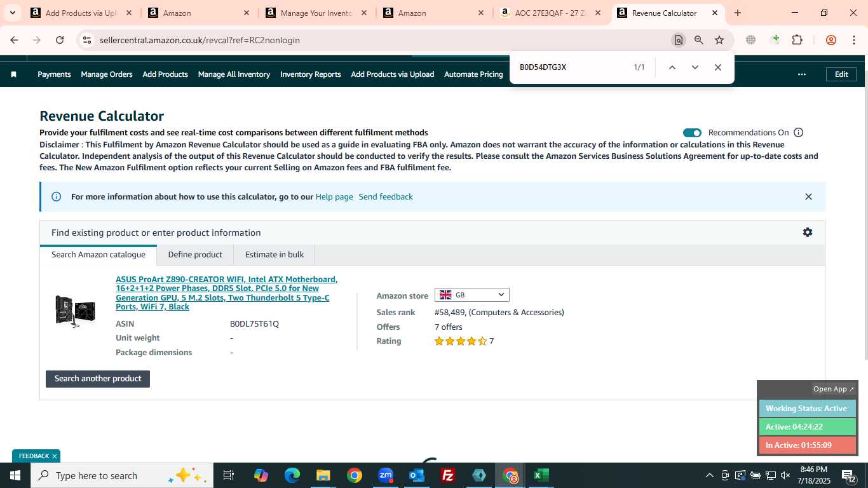Open the Chrome profile avatar

pyautogui.click(x=831, y=40)
